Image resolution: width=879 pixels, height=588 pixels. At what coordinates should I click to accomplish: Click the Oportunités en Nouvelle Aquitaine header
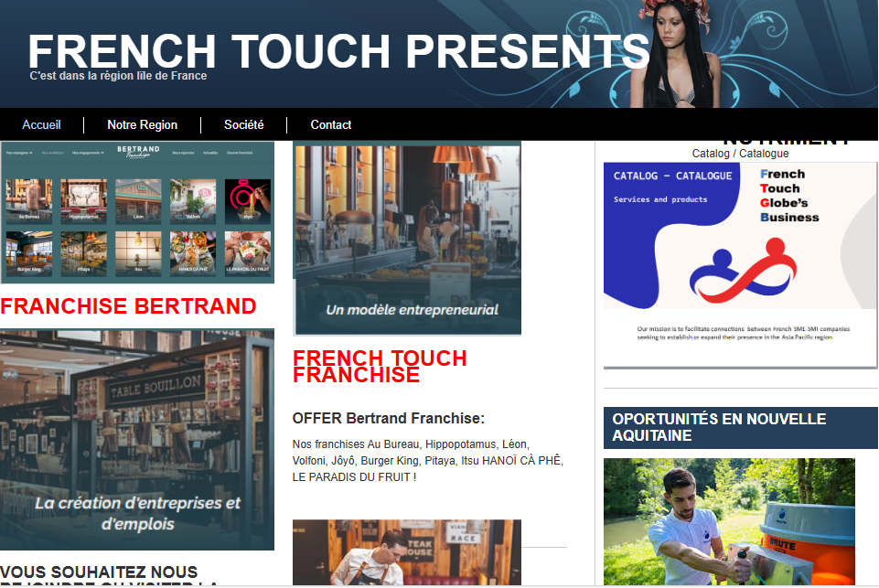click(x=740, y=428)
